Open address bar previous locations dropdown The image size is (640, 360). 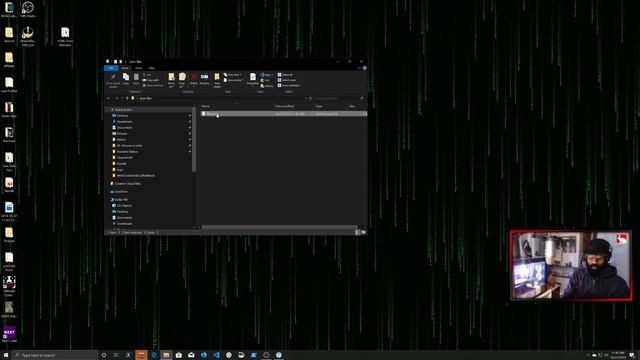point(306,98)
